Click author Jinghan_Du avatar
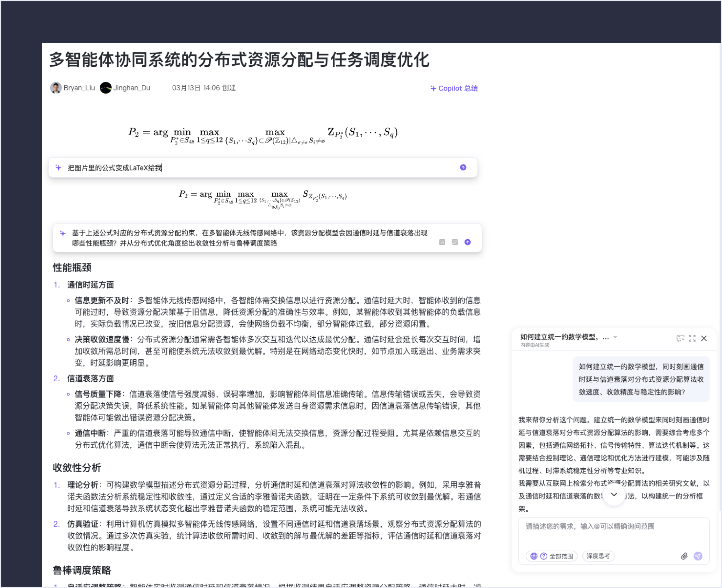The height and width of the screenshot is (588, 722). [x=106, y=88]
